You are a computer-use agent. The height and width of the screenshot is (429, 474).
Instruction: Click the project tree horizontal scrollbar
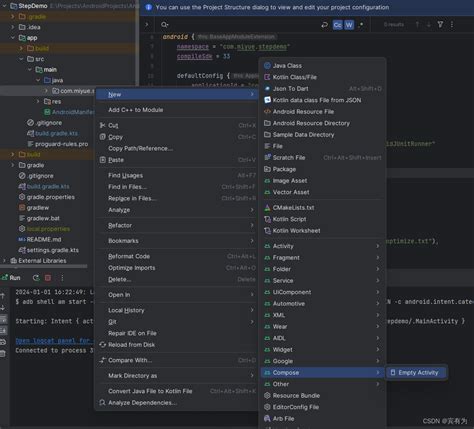coord(44,266)
